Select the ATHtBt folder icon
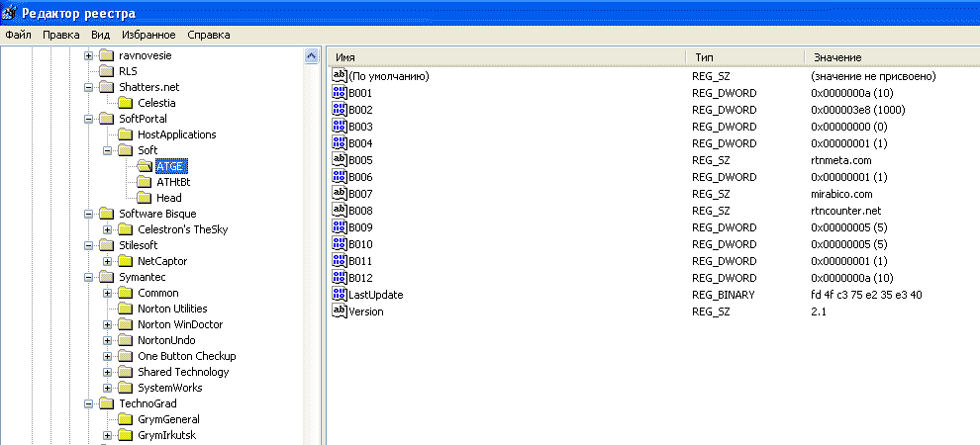Viewport: 980px width, 445px height. (x=145, y=182)
